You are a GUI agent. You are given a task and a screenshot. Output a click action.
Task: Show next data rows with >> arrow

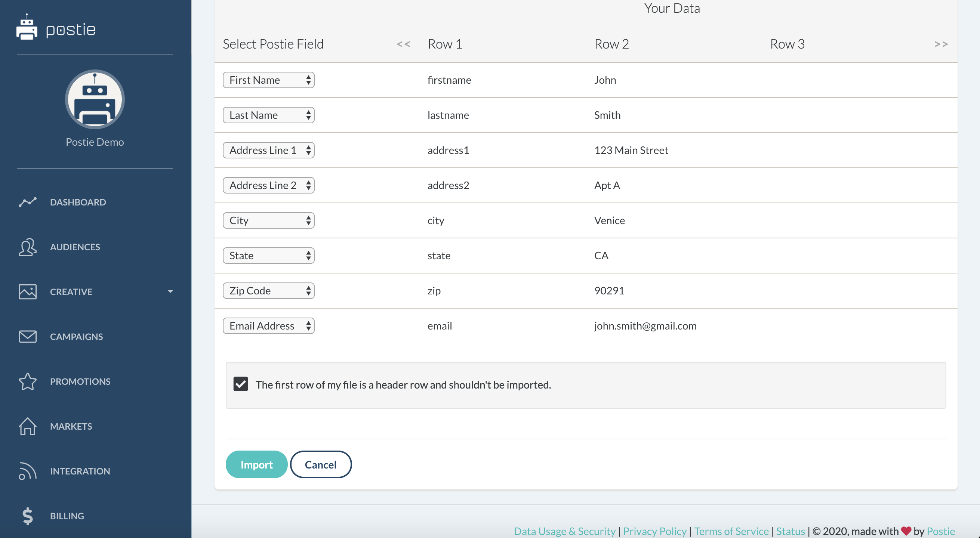[x=941, y=44]
